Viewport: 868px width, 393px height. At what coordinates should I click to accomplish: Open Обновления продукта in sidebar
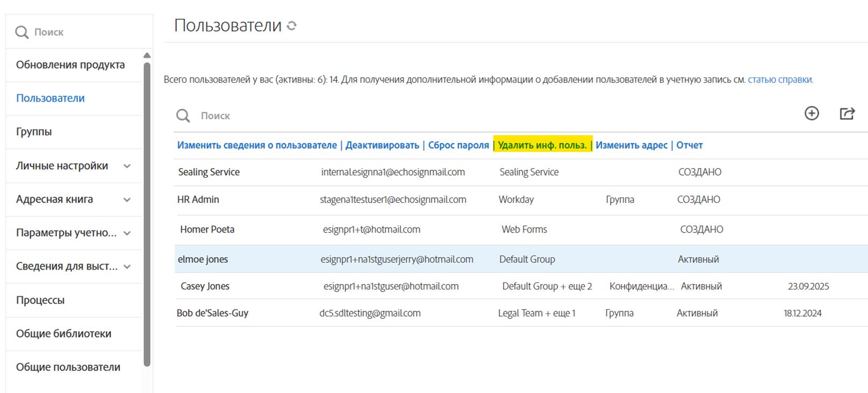[x=70, y=65]
